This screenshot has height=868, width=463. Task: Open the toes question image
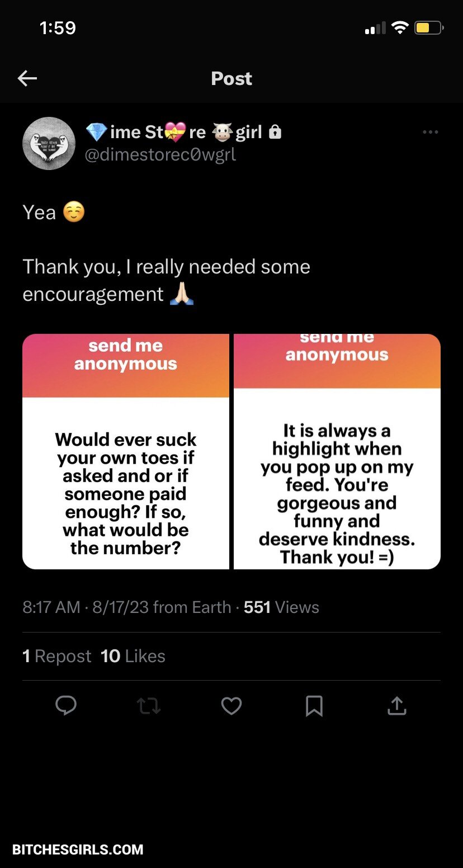pyautogui.click(x=126, y=451)
